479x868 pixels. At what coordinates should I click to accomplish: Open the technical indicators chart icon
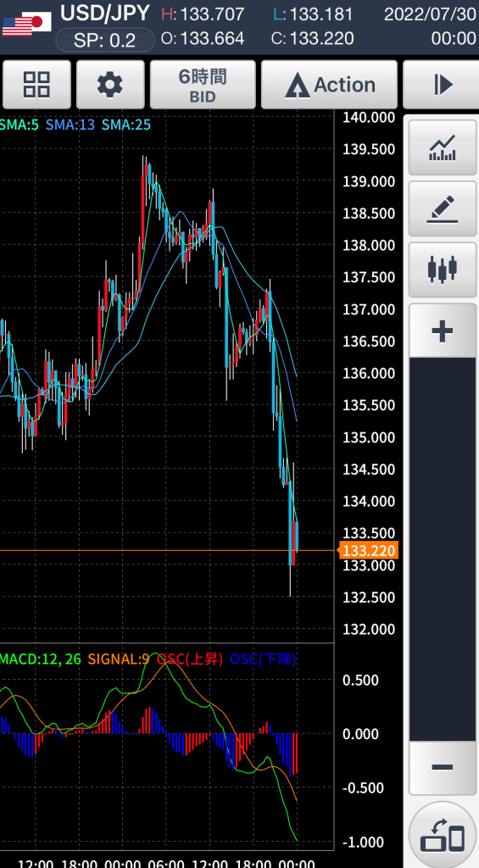pos(443,147)
